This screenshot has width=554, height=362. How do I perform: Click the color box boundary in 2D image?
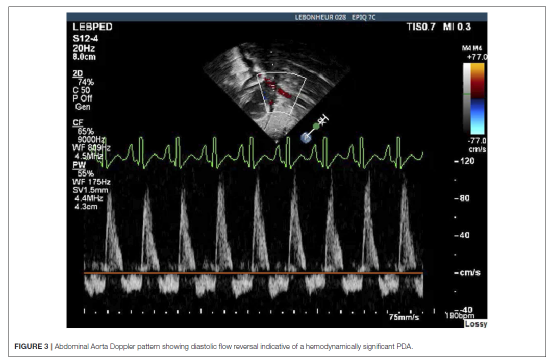(282, 94)
